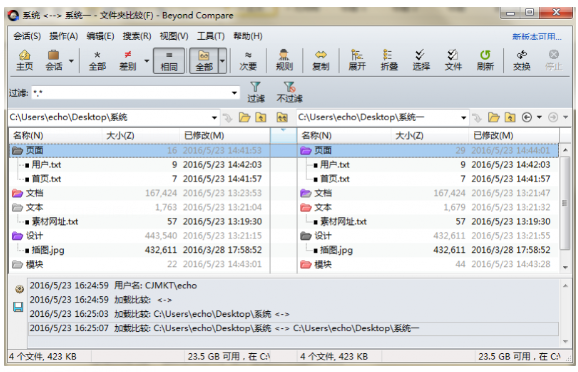Open the 帮助(H) menu

click(x=248, y=36)
